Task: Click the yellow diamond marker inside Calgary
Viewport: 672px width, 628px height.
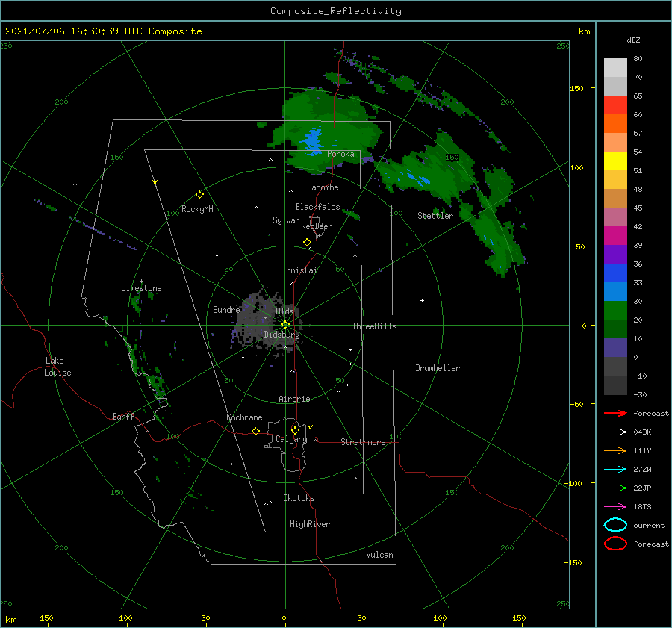Action: 295,430
